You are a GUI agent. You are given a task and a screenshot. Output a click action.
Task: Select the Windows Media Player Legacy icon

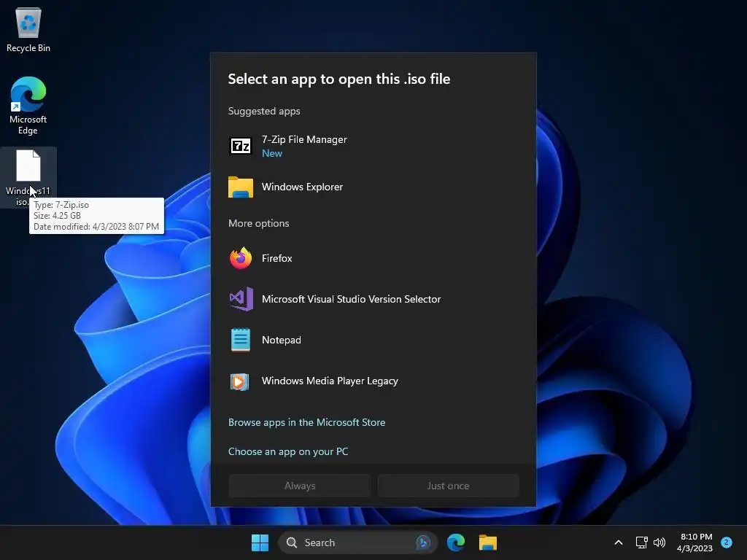(x=239, y=381)
